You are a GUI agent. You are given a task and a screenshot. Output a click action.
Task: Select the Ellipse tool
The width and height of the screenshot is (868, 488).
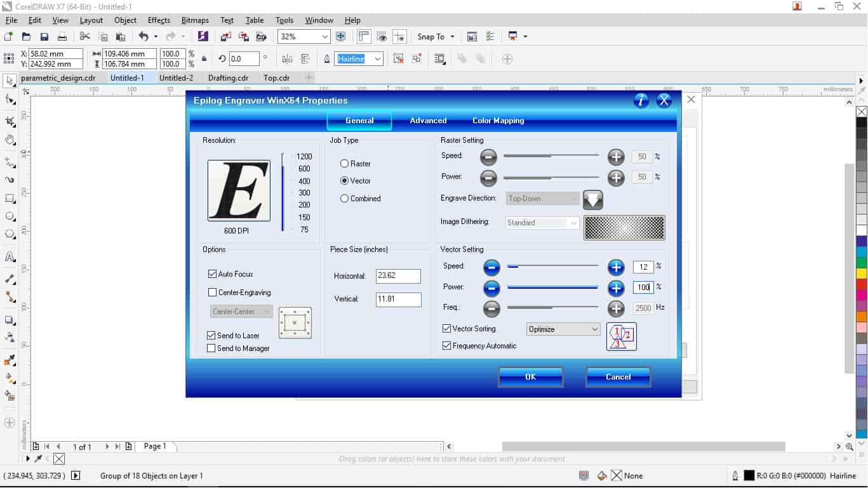coord(10,216)
